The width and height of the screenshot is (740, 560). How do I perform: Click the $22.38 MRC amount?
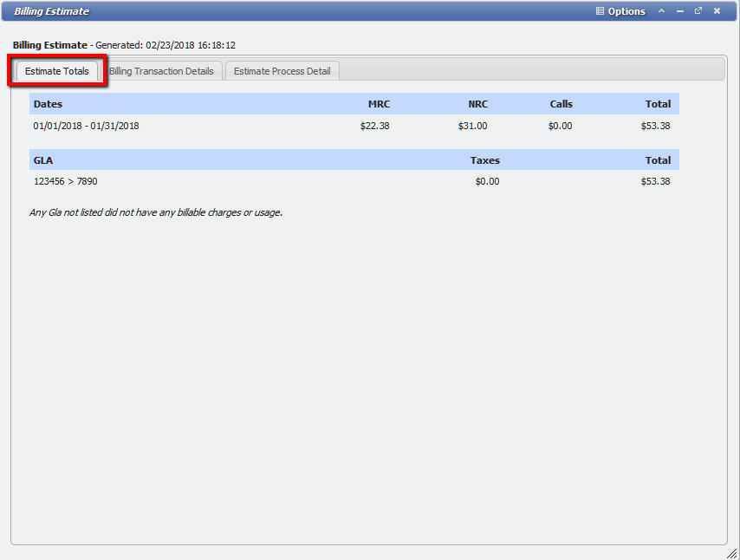[x=375, y=125]
